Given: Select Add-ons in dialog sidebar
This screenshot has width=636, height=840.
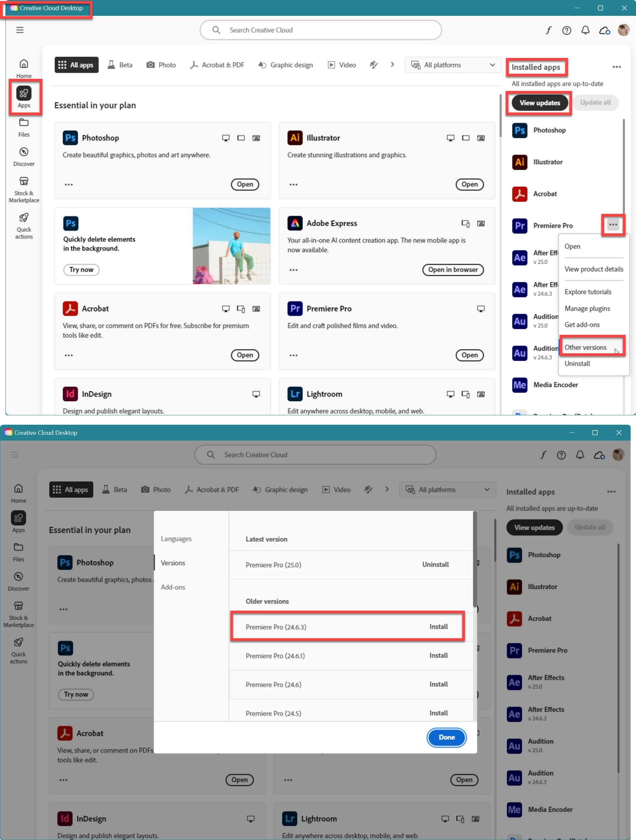Looking at the screenshot, I should [x=173, y=587].
